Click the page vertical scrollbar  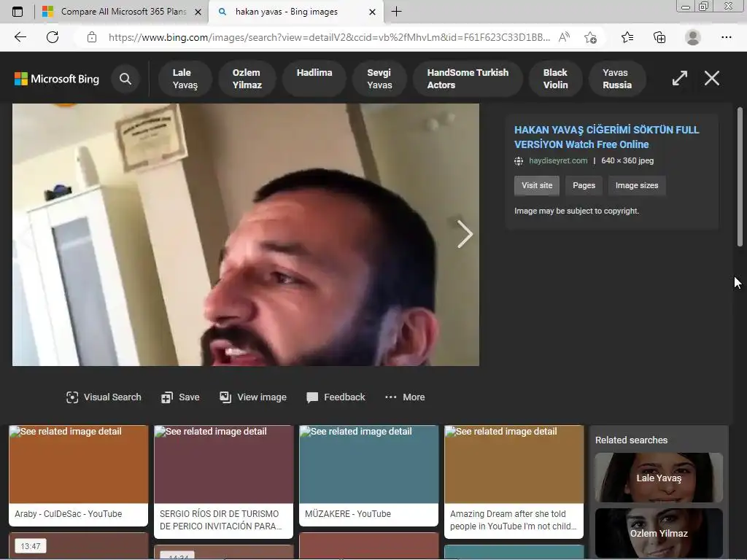[740, 177]
